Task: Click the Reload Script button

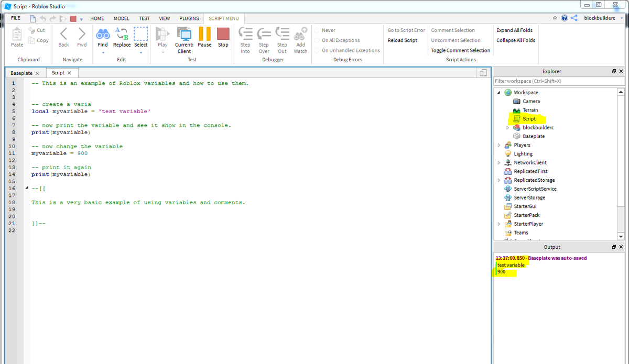Action: pyautogui.click(x=403, y=40)
